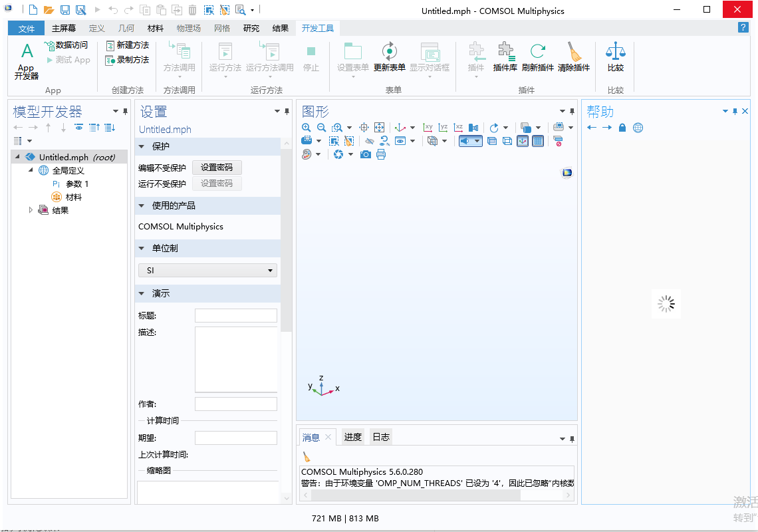The image size is (758, 532).
Task: Open a file with the folder icon
Action: pyautogui.click(x=49, y=10)
